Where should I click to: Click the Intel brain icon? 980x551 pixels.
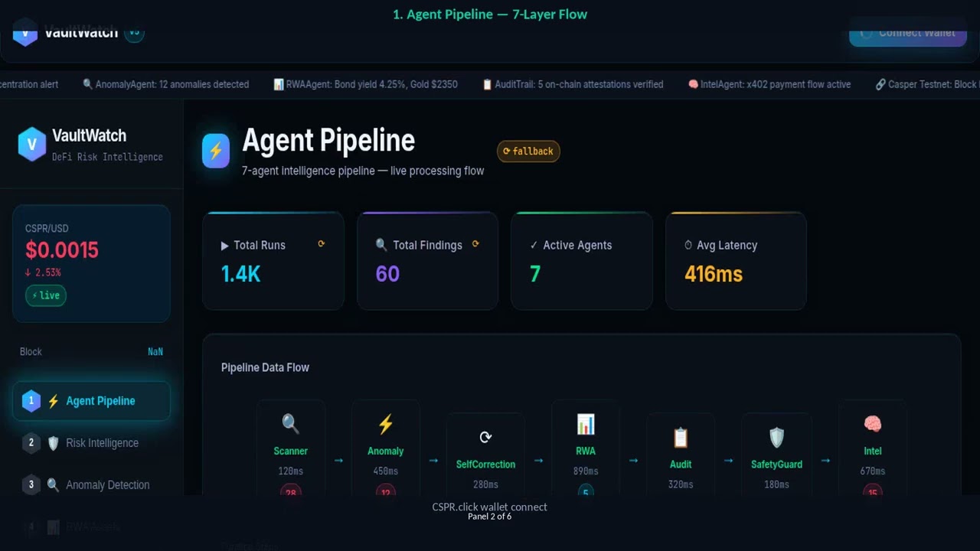pyautogui.click(x=872, y=423)
